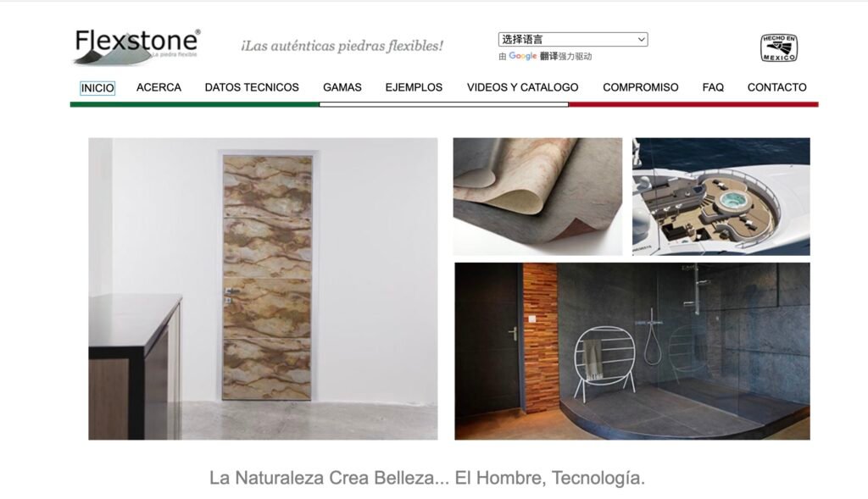The height and width of the screenshot is (499, 868).
Task: Navigate to EJEMPLOS
Action: point(414,87)
